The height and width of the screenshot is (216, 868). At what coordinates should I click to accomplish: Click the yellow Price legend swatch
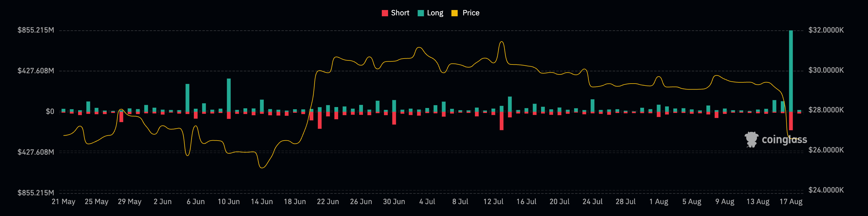pyautogui.click(x=455, y=13)
